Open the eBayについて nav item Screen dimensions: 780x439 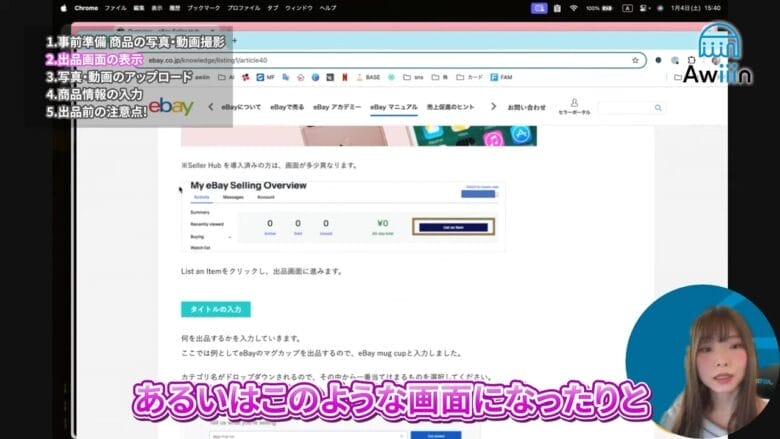click(x=241, y=107)
